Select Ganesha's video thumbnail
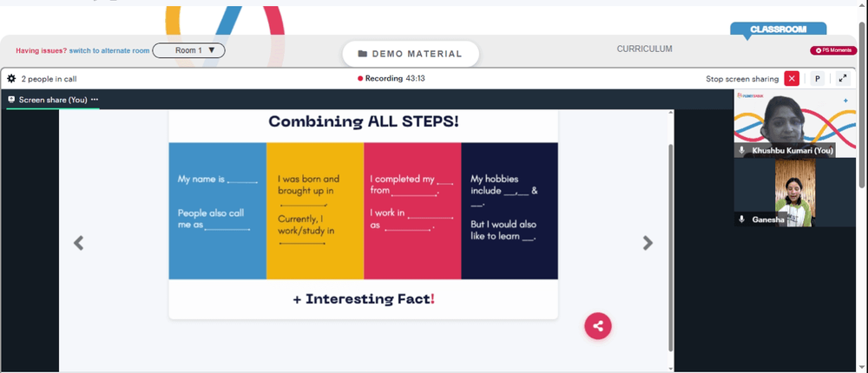 (795, 193)
